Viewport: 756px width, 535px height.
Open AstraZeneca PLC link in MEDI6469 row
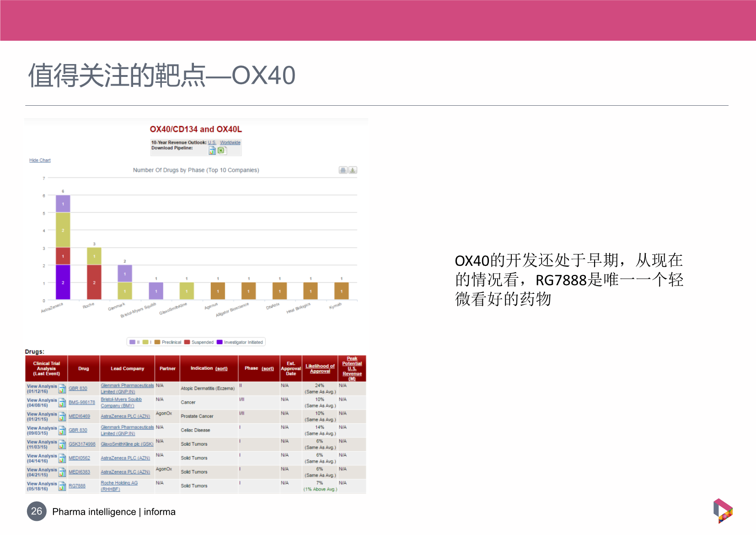point(125,416)
